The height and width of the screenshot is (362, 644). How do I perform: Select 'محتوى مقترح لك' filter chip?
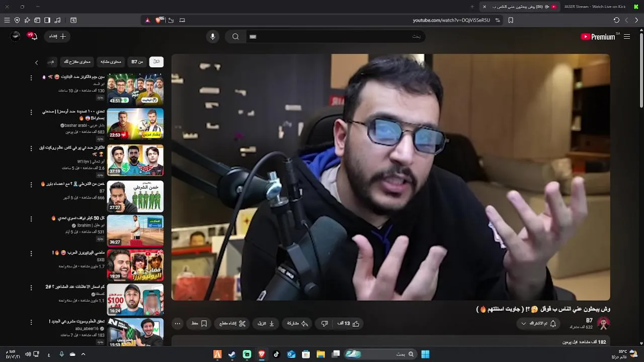(77, 62)
